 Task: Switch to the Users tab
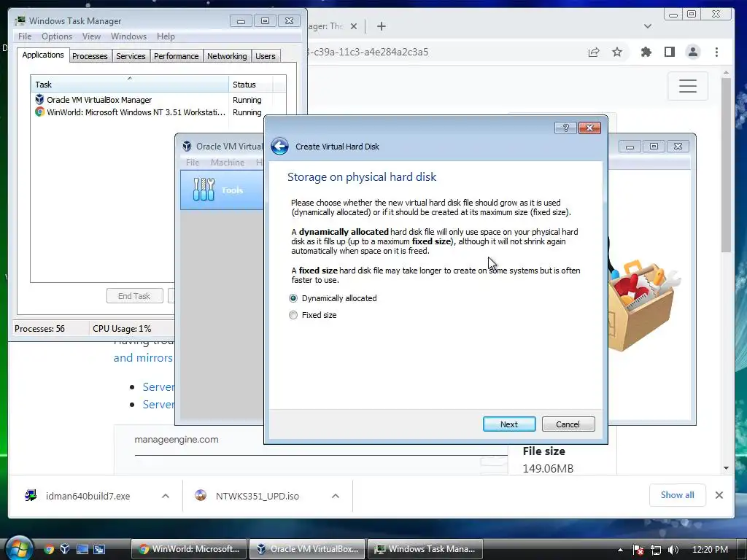266,56
